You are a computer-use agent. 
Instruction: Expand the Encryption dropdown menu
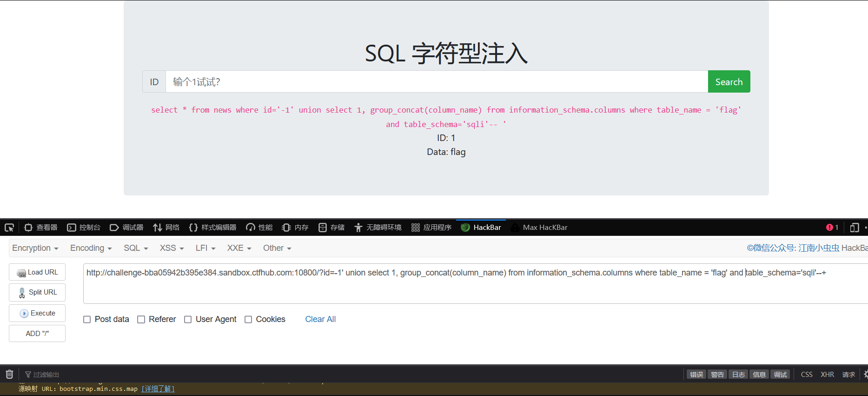coord(35,248)
